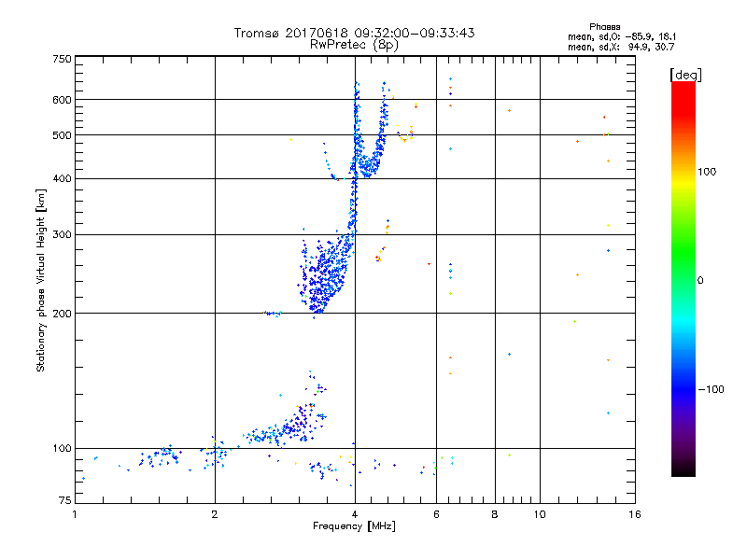Click the green point near 12 MHz, 190 km

[574, 321]
